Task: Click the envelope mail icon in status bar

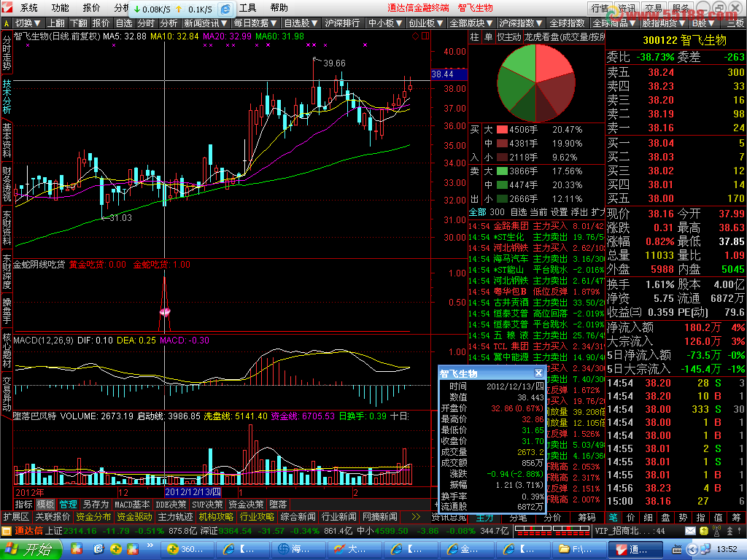Action: coord(690,531)
